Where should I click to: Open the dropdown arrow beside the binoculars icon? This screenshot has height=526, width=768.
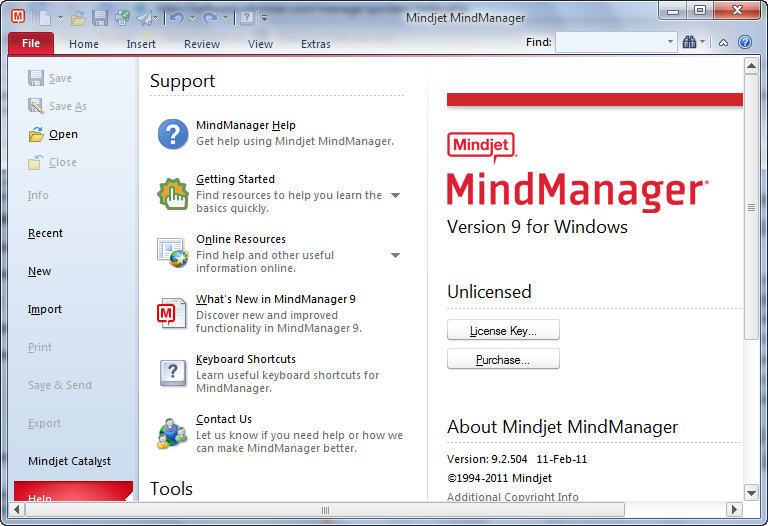(x=702, y=42)
